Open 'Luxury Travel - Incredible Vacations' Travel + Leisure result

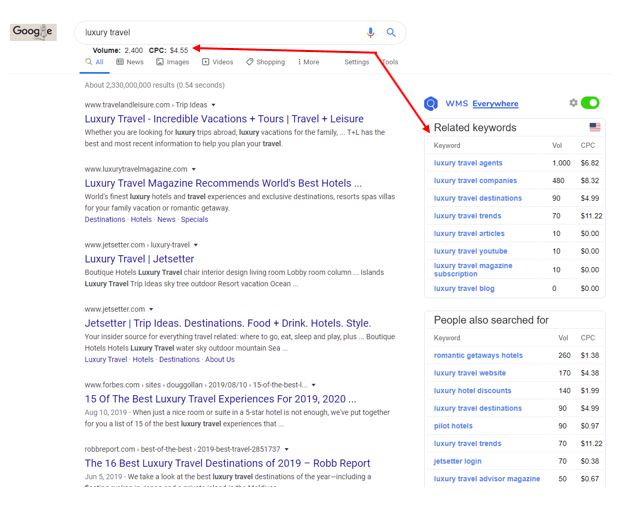(x=224, y=119)
